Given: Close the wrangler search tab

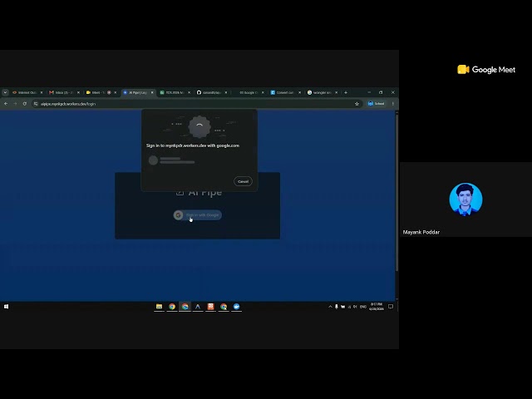Looking at the screenshot, I should 336,92.
